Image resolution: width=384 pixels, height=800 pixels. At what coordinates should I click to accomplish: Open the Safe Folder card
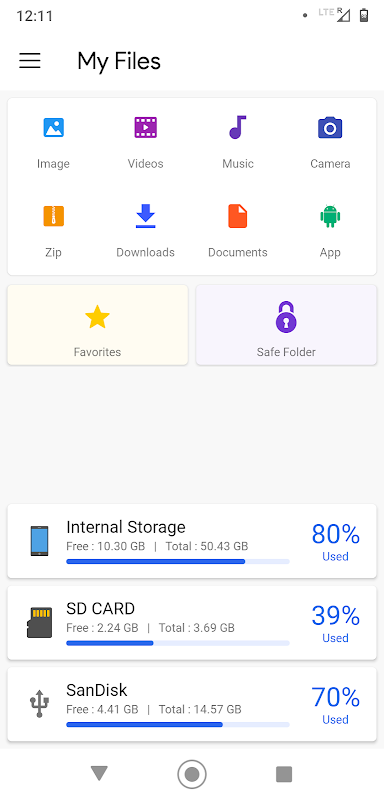286,325
